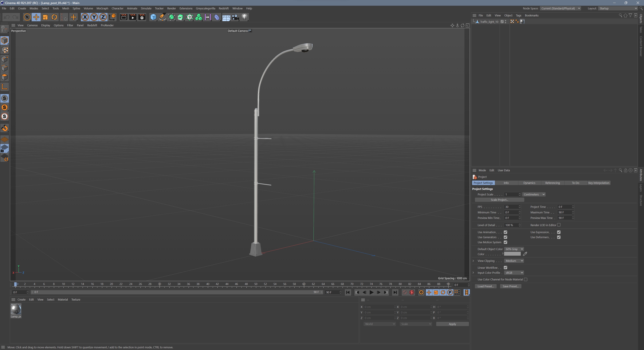Image resolution: width=644 pixels, height=350 pixels.
Task: Click the Bend deformer icon
Action: (217, 17)
